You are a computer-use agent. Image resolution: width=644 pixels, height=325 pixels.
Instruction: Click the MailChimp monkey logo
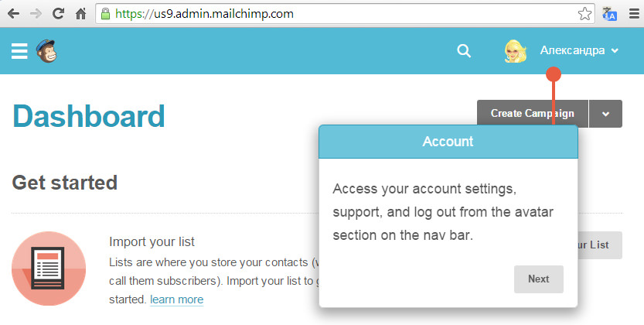click(x=46, y=51)
